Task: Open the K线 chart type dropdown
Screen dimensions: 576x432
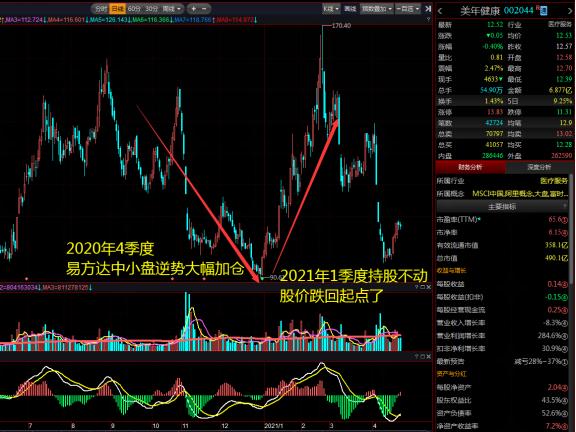Action: click(x=331, y=8)
